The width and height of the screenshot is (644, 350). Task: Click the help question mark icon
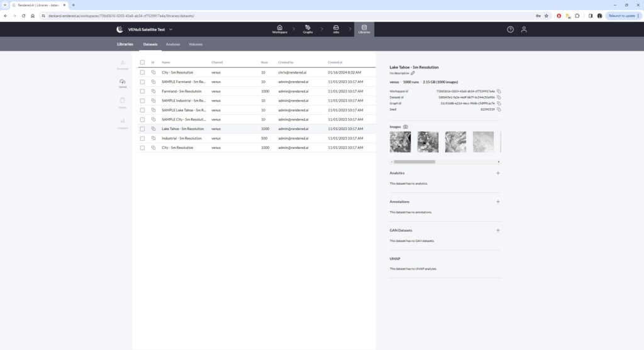510,30
